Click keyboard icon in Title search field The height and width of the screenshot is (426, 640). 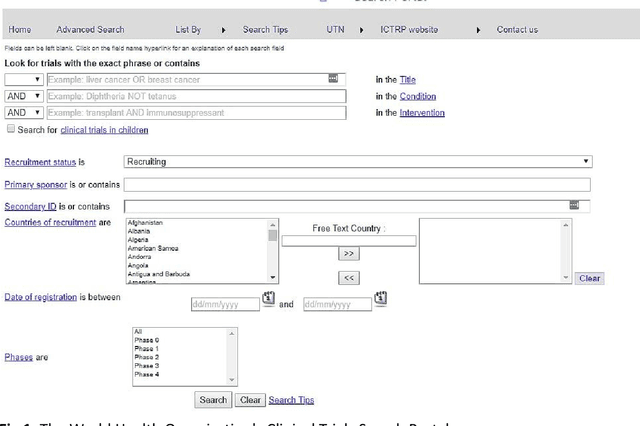click(x=333, y=78)
